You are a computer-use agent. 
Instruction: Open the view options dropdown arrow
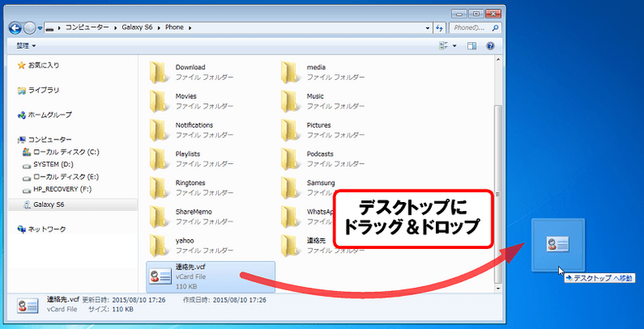[x=454, y=46]
